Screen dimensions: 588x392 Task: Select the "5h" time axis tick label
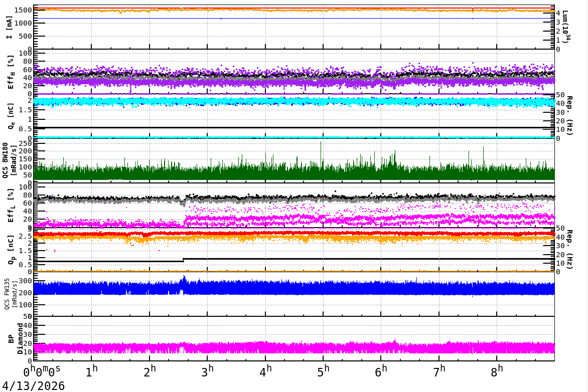click(323, 371)
